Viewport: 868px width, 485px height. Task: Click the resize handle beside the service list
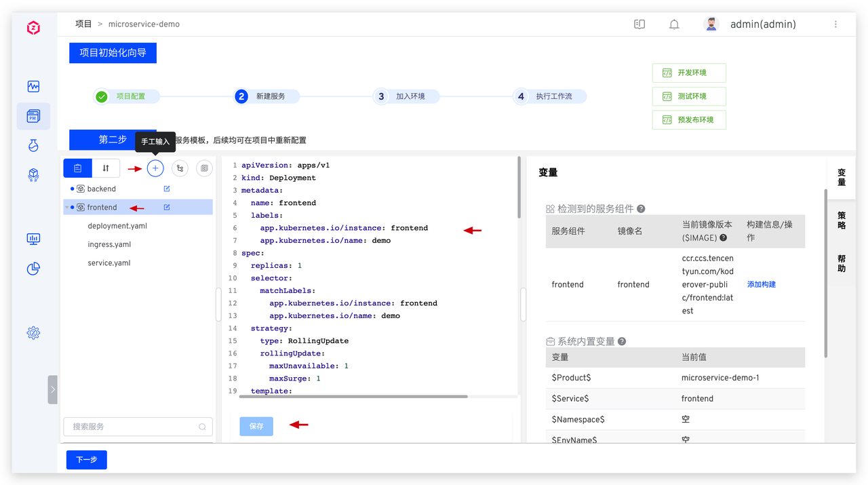[x=218, y=305]
